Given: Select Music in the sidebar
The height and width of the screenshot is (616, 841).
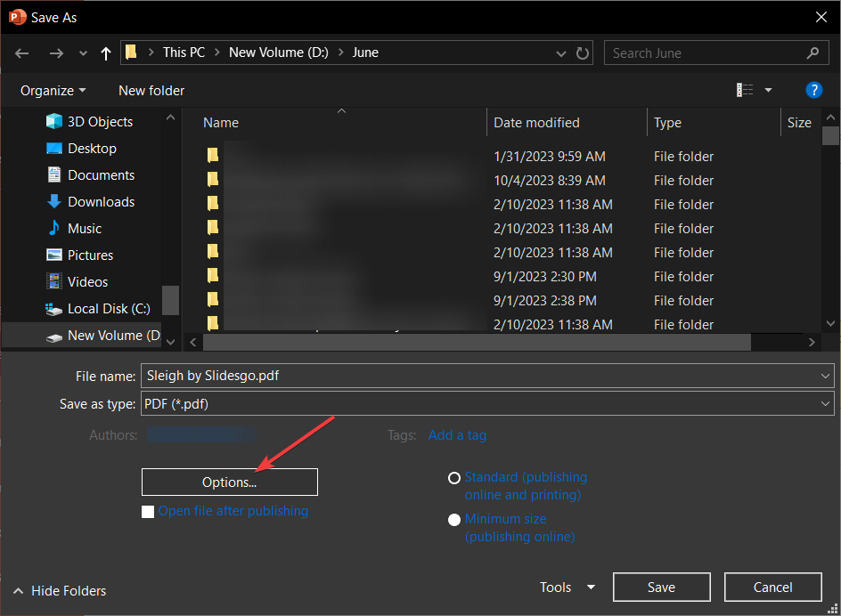Looking at the screenshot, I should [74, 229].
